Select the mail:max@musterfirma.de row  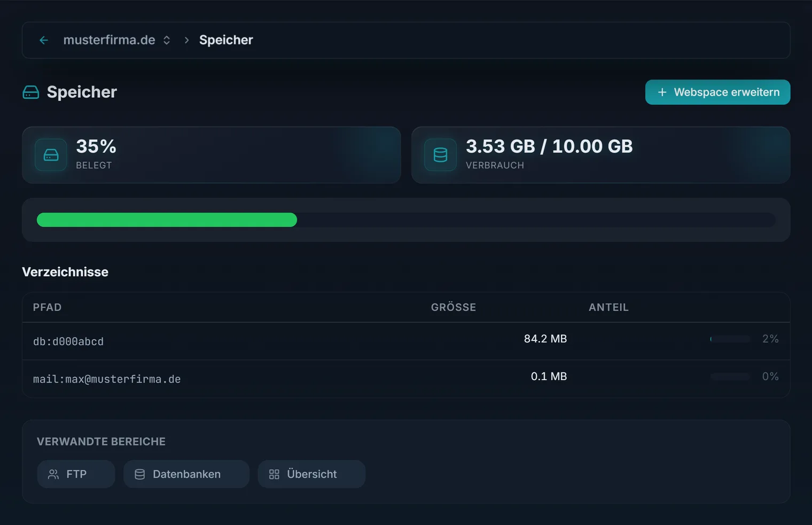point(406,379)
